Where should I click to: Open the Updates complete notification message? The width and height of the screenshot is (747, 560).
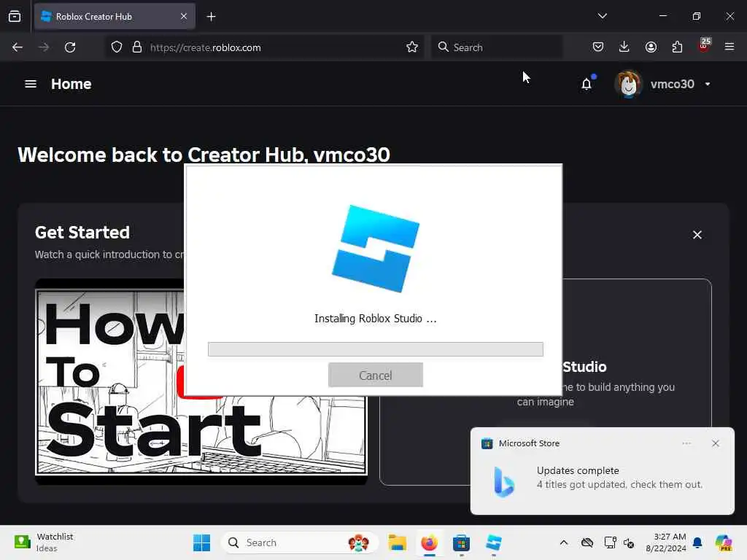click(619, 478)
